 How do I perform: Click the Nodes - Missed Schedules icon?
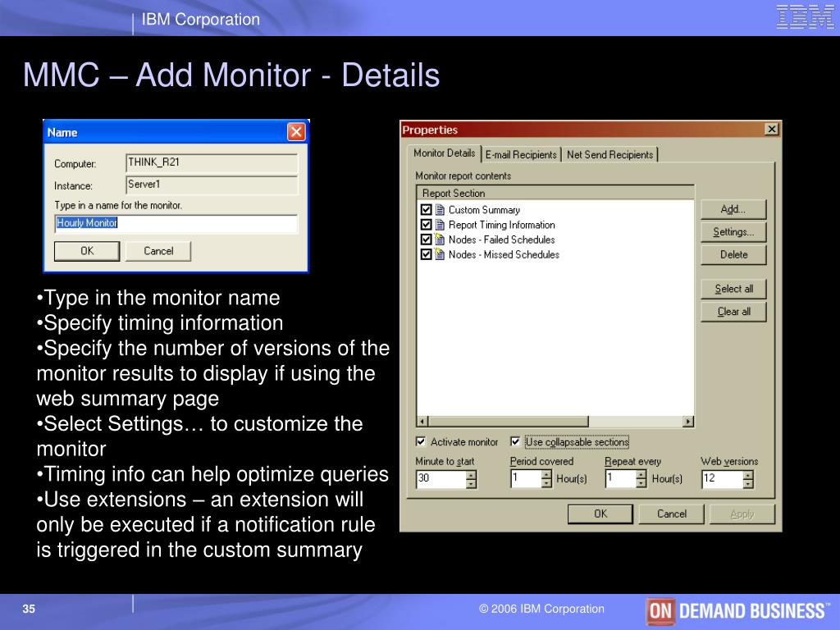[x=440, y=254]
